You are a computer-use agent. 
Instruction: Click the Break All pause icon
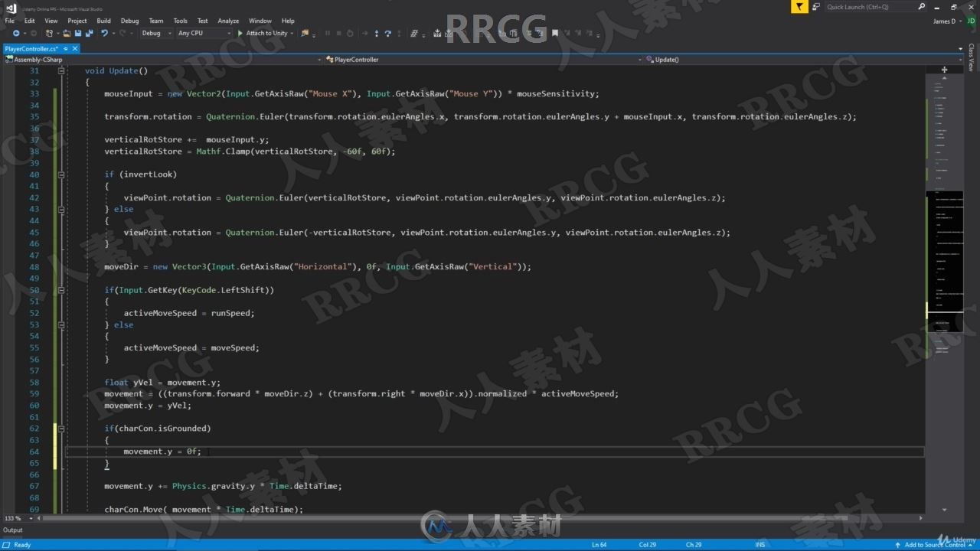328,33
